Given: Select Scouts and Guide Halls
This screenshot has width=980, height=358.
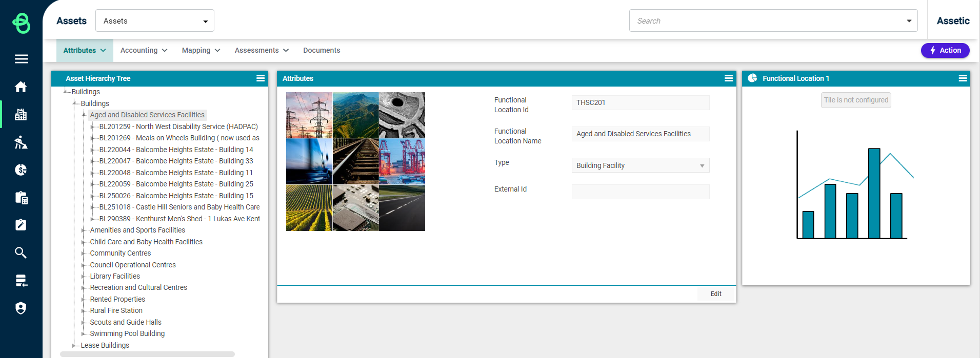Looking at the screenshot, I should [126, 322].
